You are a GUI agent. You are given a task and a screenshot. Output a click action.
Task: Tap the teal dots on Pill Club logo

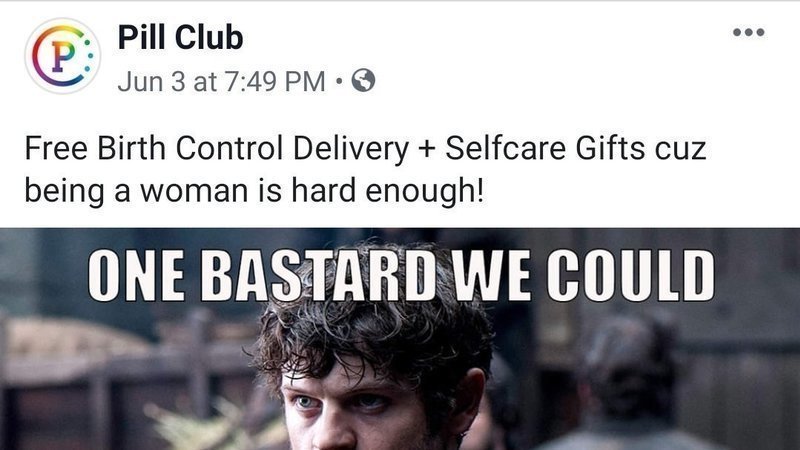coord(88,55)
